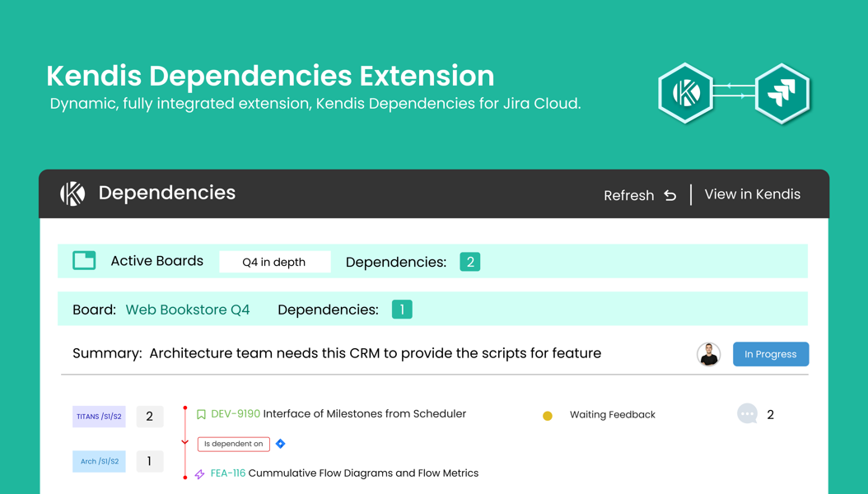Click the TITANS /S1/S2 team tag
Image resolution: width=868 pixels, height=494 pixels.
tap(99, 417)
